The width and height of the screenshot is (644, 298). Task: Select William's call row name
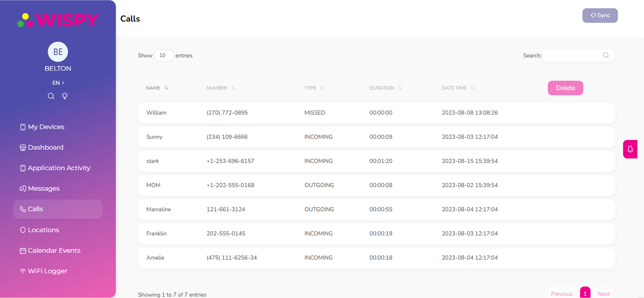click(x=156, y=113)
